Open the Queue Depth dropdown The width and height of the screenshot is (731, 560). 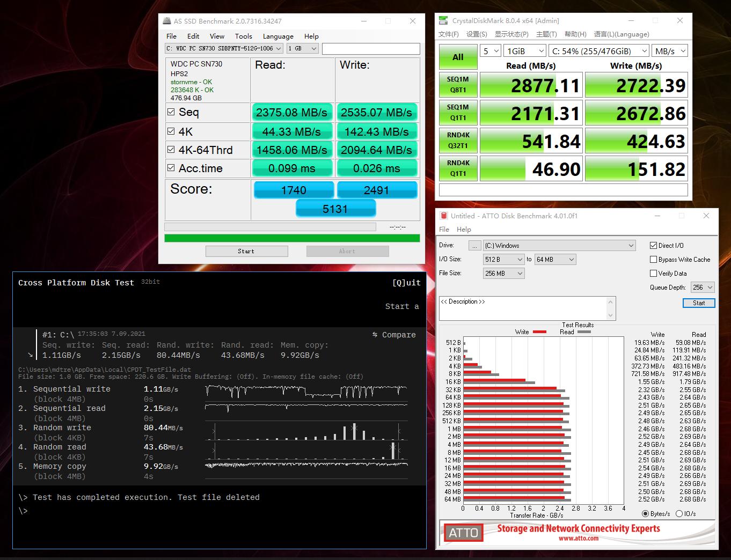pos(703,288)
